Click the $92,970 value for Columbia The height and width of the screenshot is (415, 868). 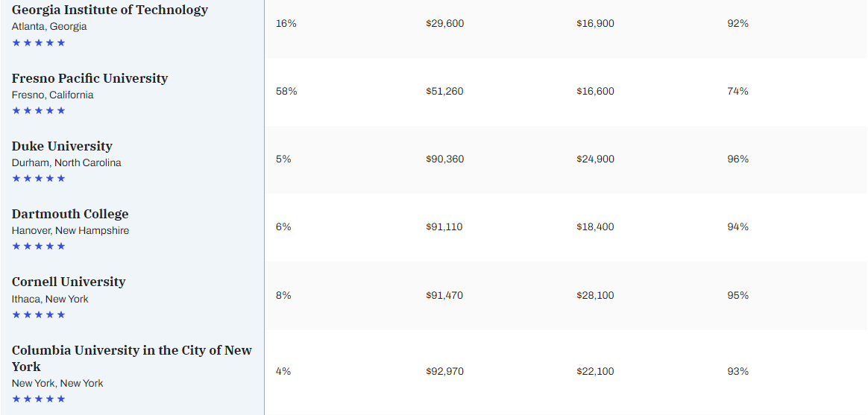(x=445, y=371)
